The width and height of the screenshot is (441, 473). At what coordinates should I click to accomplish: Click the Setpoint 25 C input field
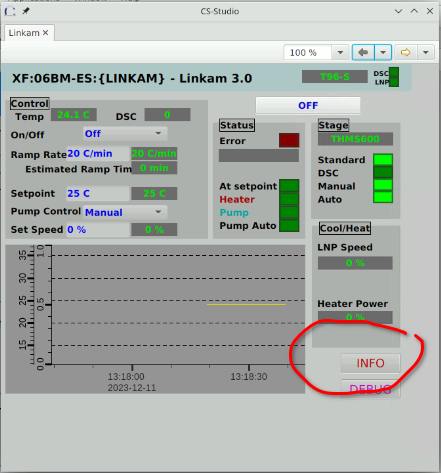pos(98,193)
